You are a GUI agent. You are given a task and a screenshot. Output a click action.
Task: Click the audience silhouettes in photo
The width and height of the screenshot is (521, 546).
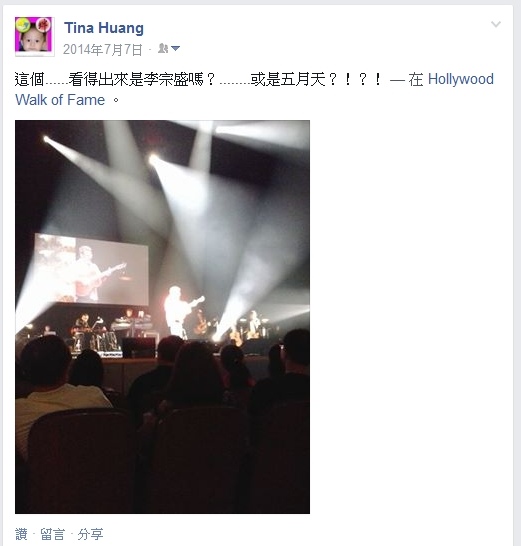pyautogui.click(x=162, y=418)
